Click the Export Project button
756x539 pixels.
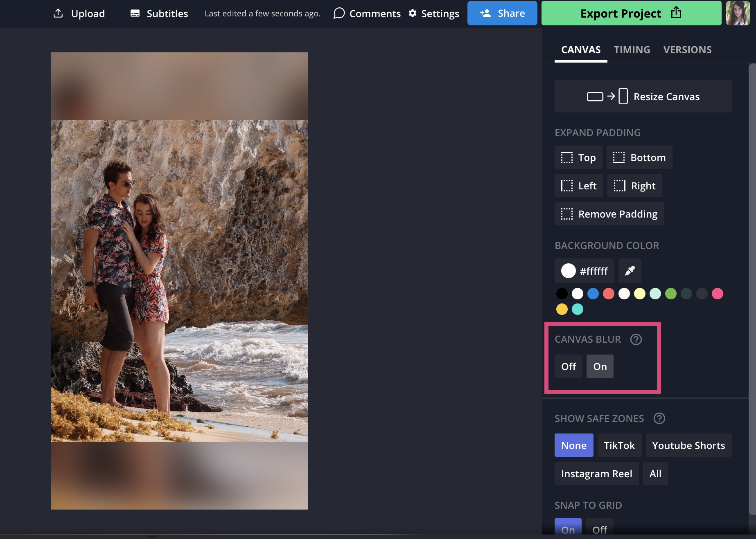pyautogui.click(x=631, y=13)
